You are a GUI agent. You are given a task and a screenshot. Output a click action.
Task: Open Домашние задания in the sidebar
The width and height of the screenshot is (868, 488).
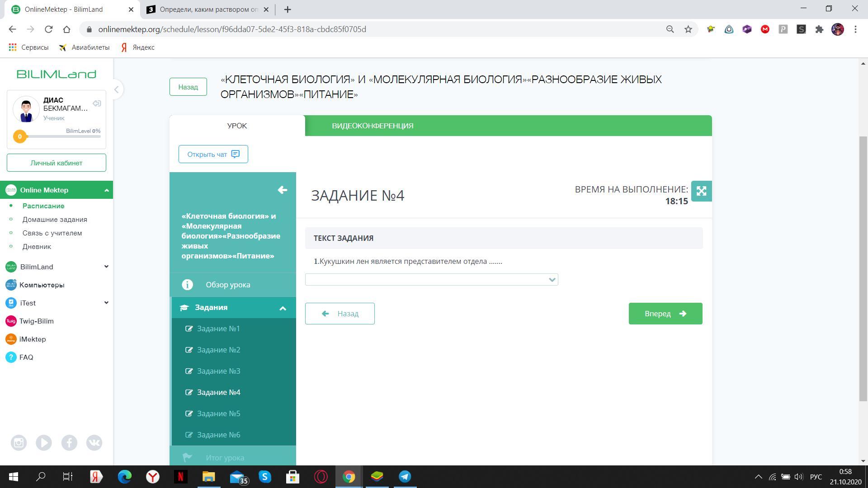coord(55,220)
